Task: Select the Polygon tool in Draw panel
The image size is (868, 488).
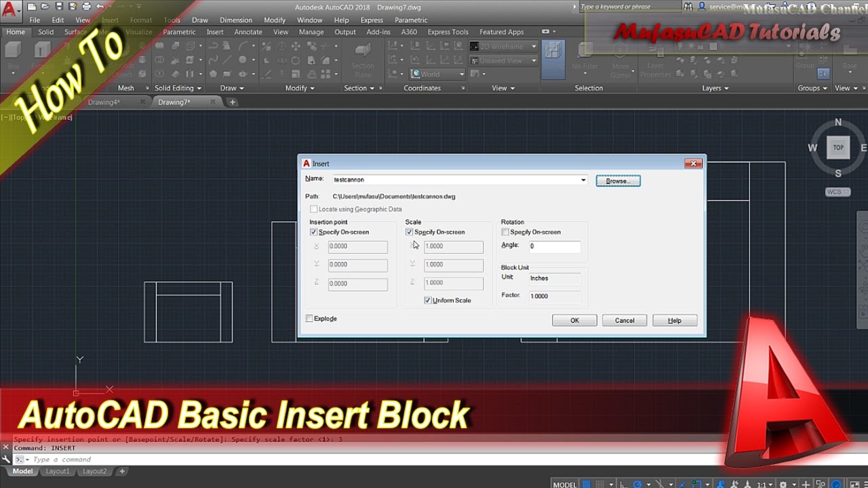Action: [214, 74]
